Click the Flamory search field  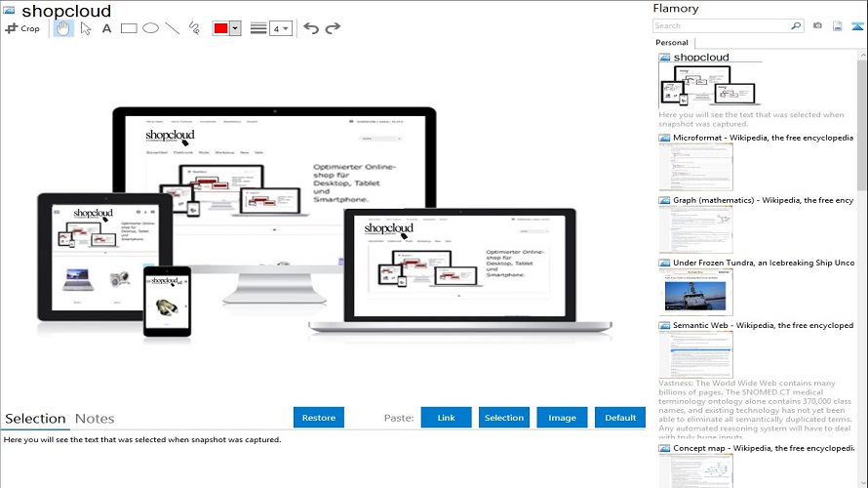click(722, 25)
